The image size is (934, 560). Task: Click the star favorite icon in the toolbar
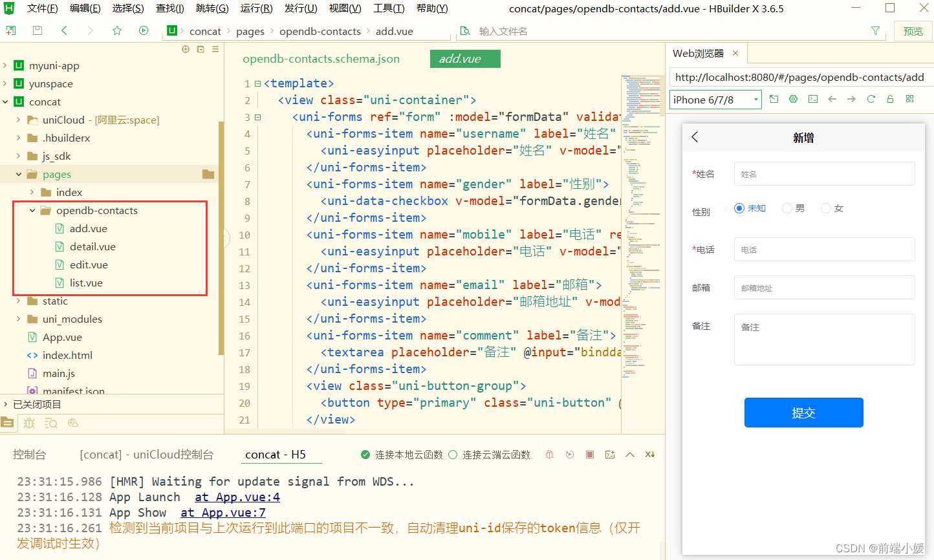(116, 30)
